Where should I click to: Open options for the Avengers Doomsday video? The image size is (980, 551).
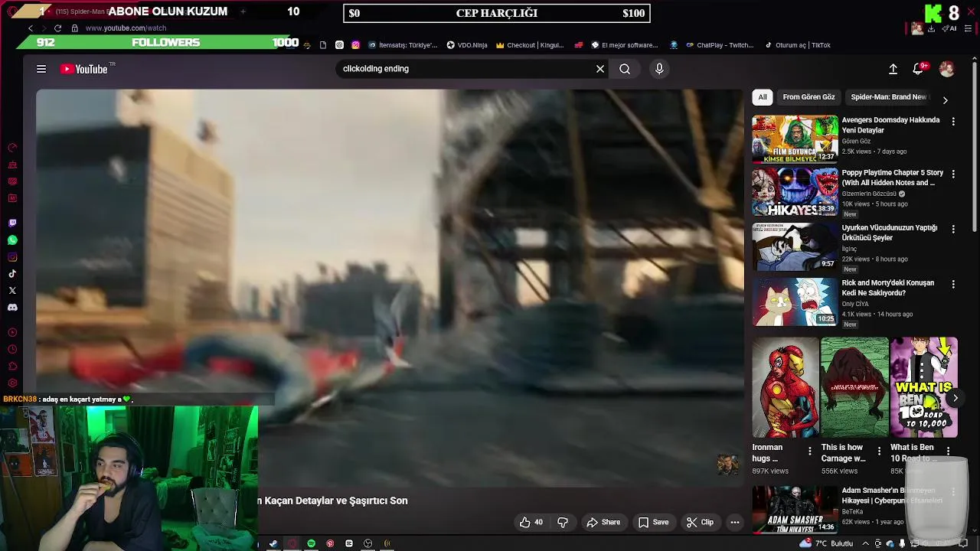[953, 122]
